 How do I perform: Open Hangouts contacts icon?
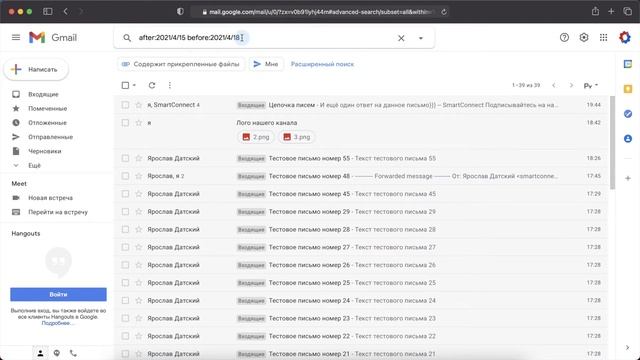[40, 353]
